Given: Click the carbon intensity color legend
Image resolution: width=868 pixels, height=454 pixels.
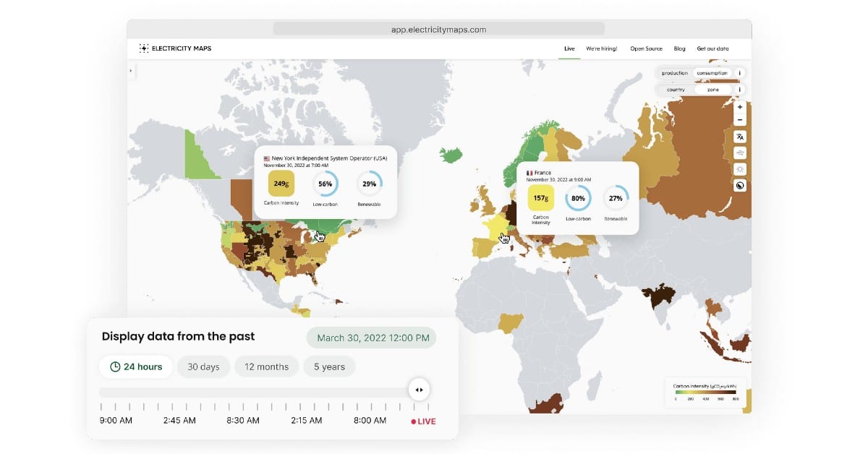Looking at the screenshot, I should [707, 391].
